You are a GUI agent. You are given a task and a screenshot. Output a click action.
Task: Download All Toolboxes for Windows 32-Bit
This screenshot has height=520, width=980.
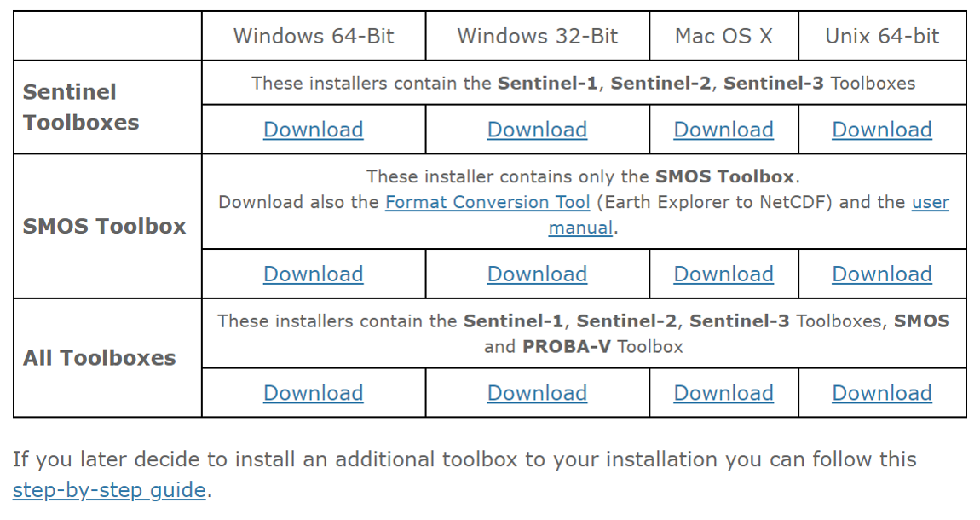point(537,393)
